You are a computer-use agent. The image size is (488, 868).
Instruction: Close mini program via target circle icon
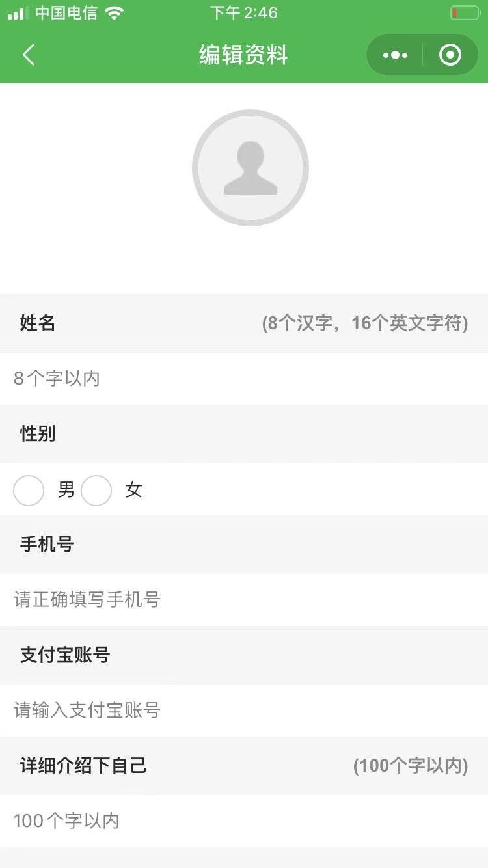[450, 55]
